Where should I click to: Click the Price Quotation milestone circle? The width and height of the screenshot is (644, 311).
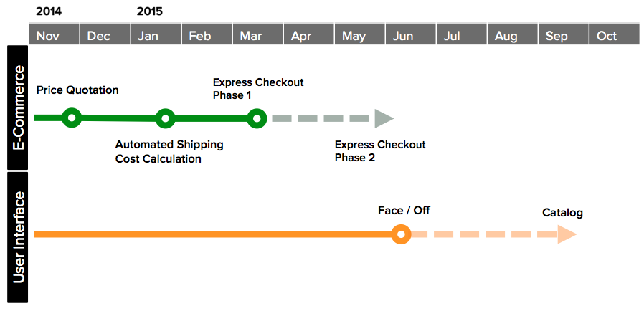click(x=72, y=118)
